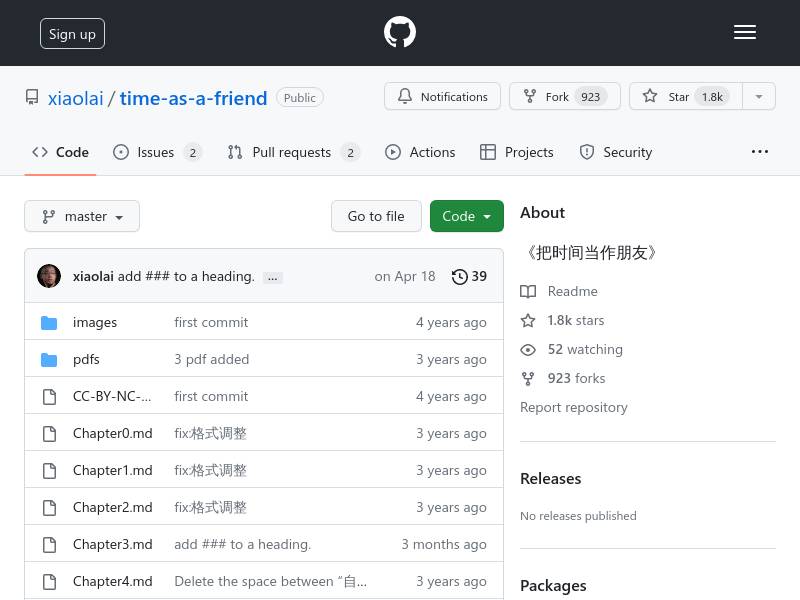The height and width of the screenshot is (600, 800).
Task: Open 'Delete the space between' commit message
Action: [270, 582]
